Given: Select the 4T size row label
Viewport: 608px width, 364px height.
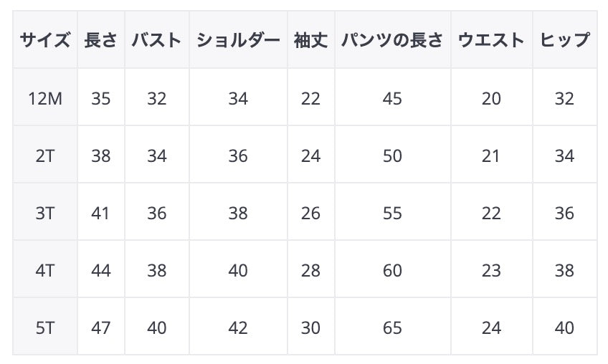Looking at the screenshot, I should [44, 270].
